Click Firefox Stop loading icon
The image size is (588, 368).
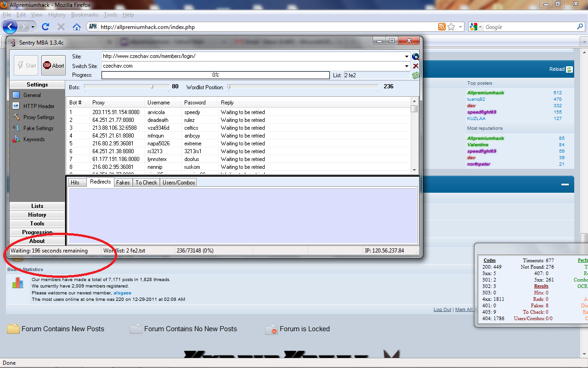click(61, 27)
